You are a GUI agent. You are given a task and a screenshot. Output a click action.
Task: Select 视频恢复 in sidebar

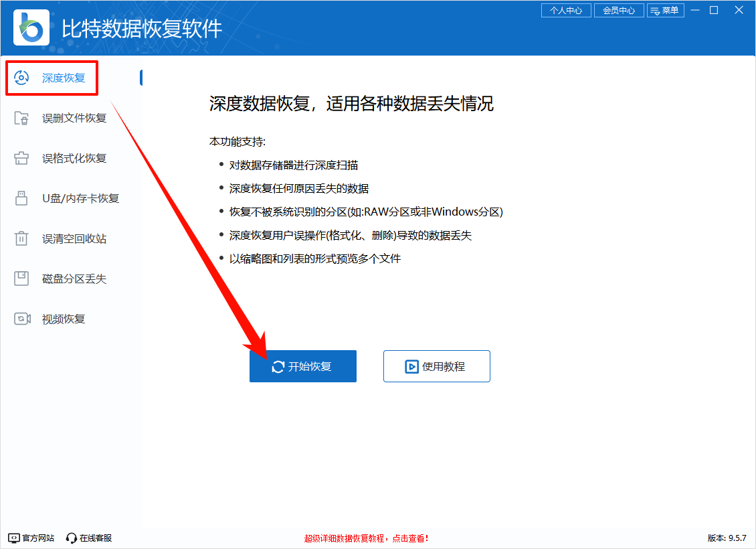[64, 319]
